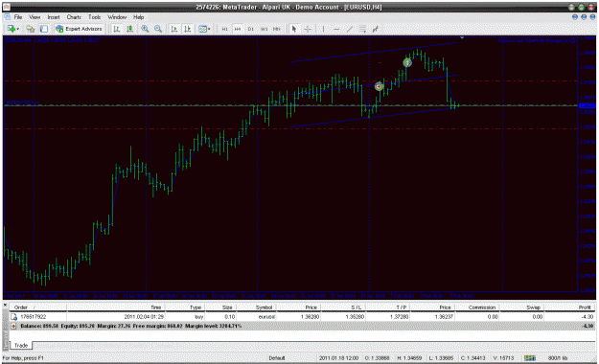599x364 pixels.
Task: Open the File menu
Action: pos(18,17)
